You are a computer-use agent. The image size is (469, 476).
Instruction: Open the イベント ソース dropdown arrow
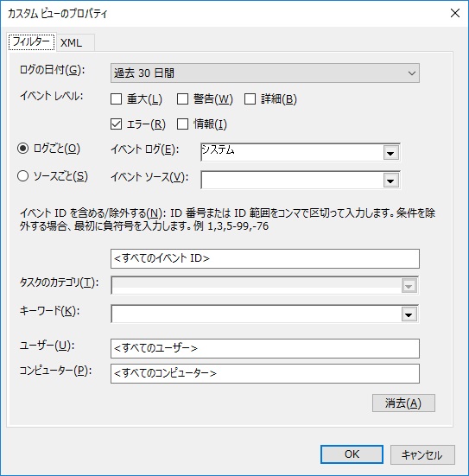[x=390, y=181]
